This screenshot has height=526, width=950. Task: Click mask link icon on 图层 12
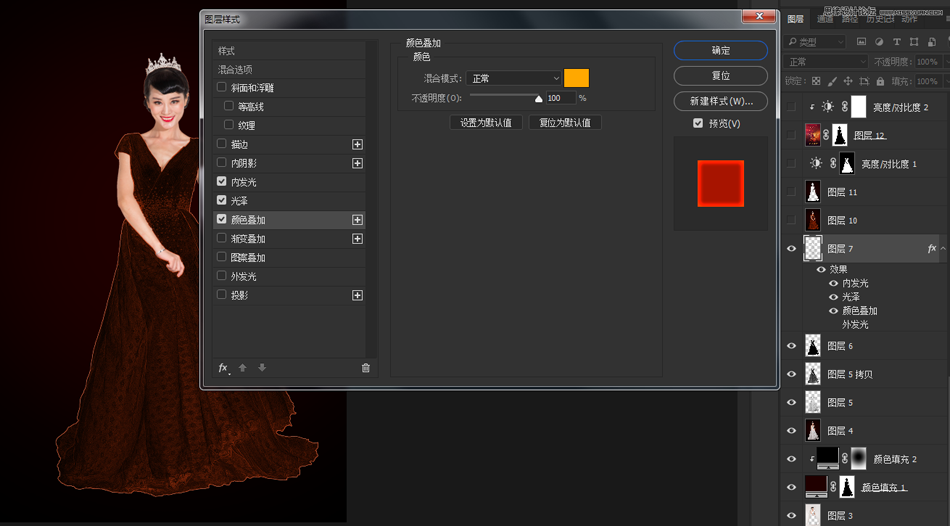826,135
